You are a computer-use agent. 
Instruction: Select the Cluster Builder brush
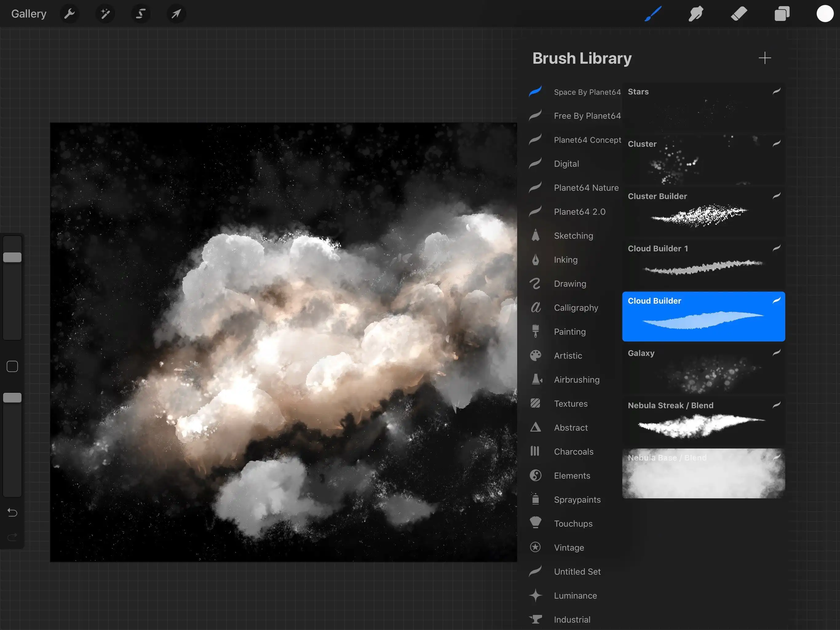[x=703, y=212]
